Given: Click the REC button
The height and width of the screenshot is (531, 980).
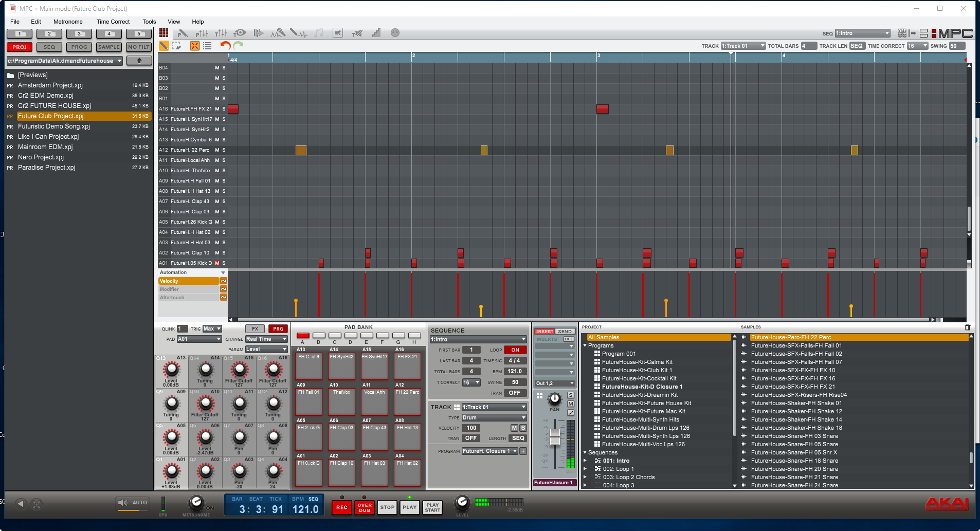Looking at the screenshot, I should (x=342, y=507).
